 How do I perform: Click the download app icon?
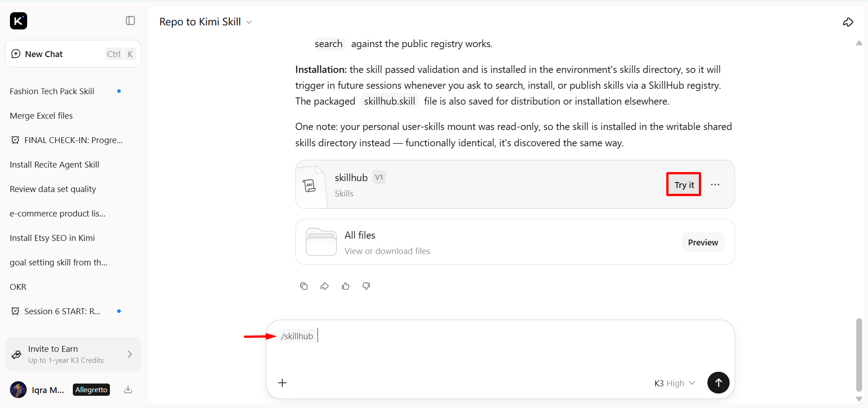point(128,389)
